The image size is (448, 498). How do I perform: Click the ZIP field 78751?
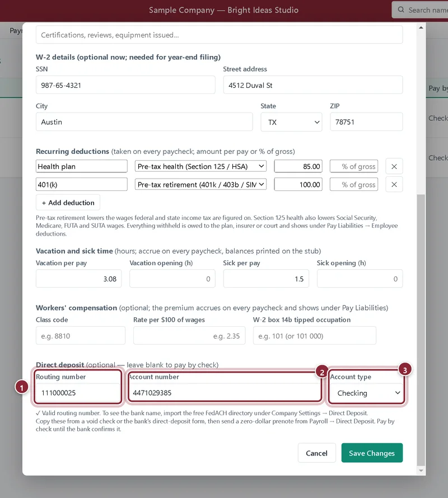(x=366, y=121)
